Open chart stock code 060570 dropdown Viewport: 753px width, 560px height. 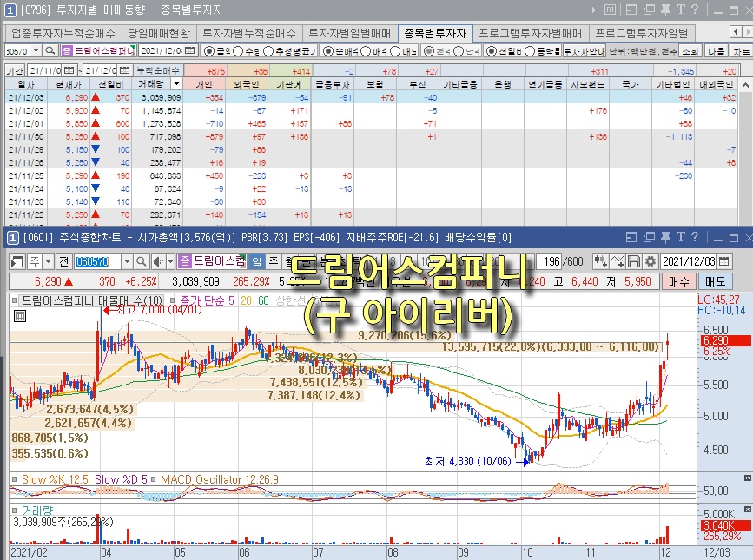(127, 261)
